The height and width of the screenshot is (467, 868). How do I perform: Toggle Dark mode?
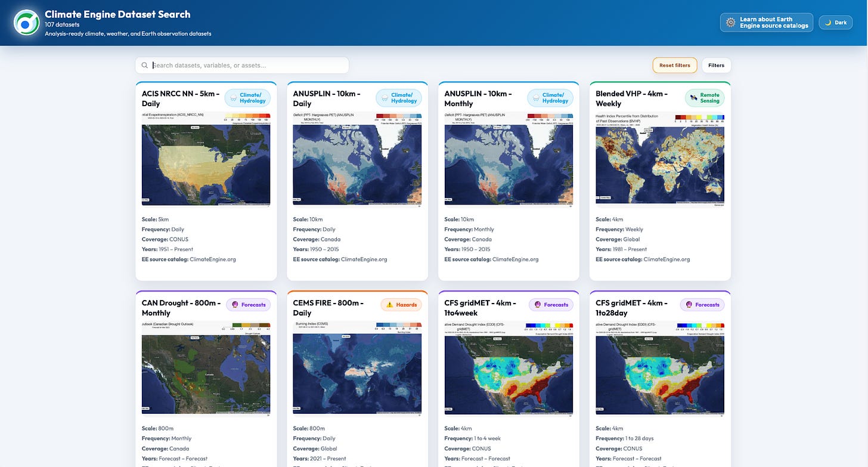[x=836, y=23]
